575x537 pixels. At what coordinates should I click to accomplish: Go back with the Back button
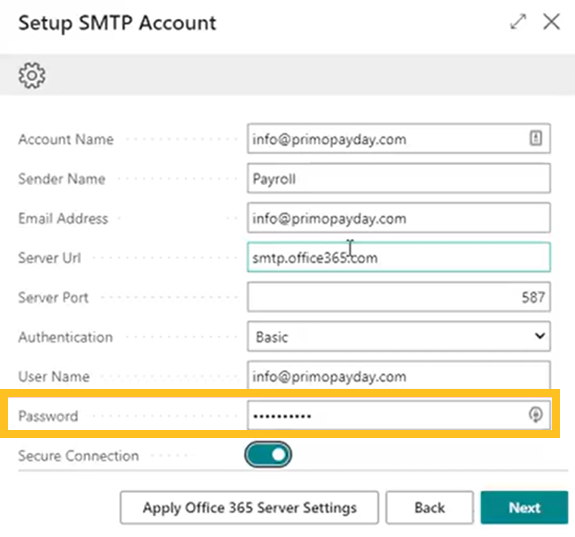pos(429,508)
